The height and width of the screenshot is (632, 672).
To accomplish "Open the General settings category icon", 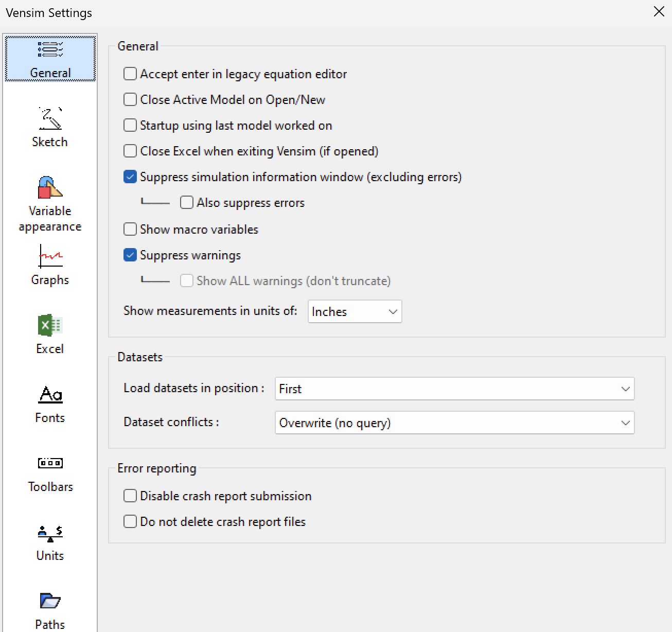I will point(50,50).
